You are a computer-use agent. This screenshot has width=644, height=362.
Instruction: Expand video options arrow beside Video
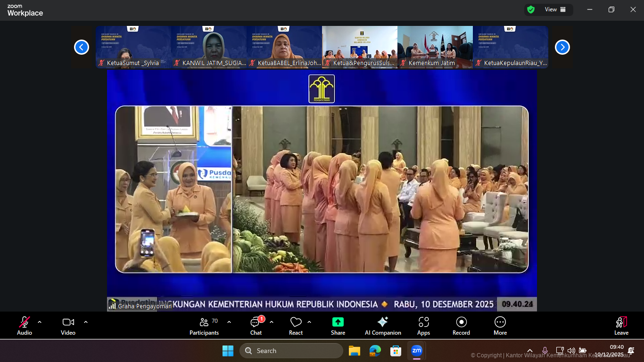click(x=86, y=322)
